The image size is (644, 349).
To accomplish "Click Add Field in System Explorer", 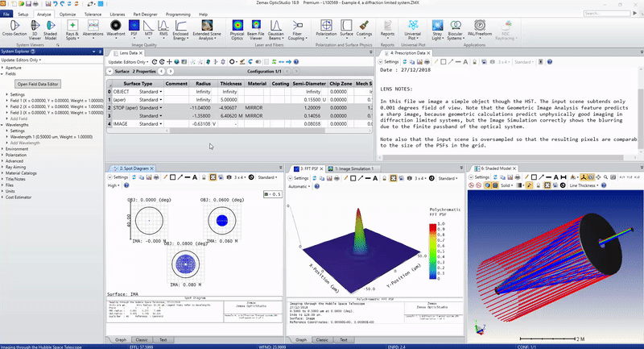I will [x=19, y=118].
